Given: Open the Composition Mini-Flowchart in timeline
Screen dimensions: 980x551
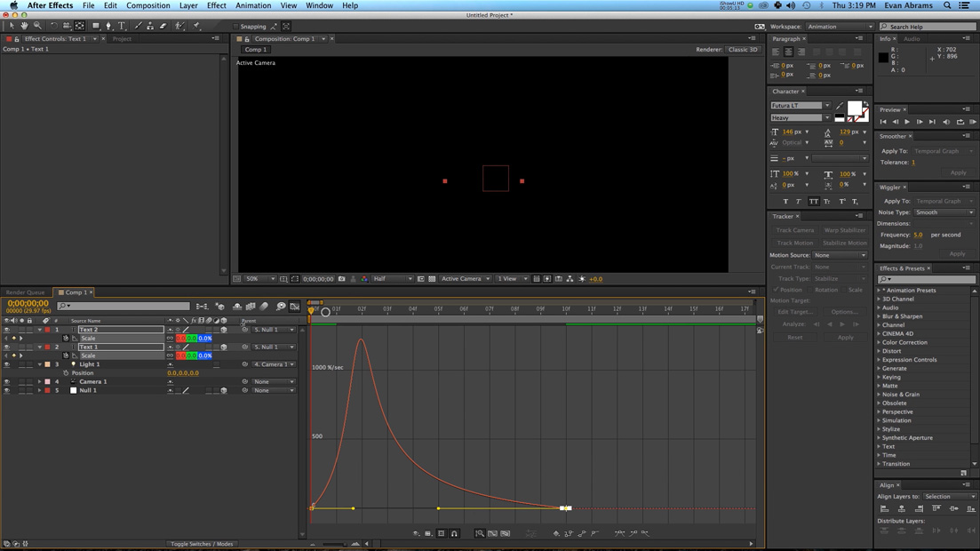Looking at the screenshot, I should (x=202, y=307).
